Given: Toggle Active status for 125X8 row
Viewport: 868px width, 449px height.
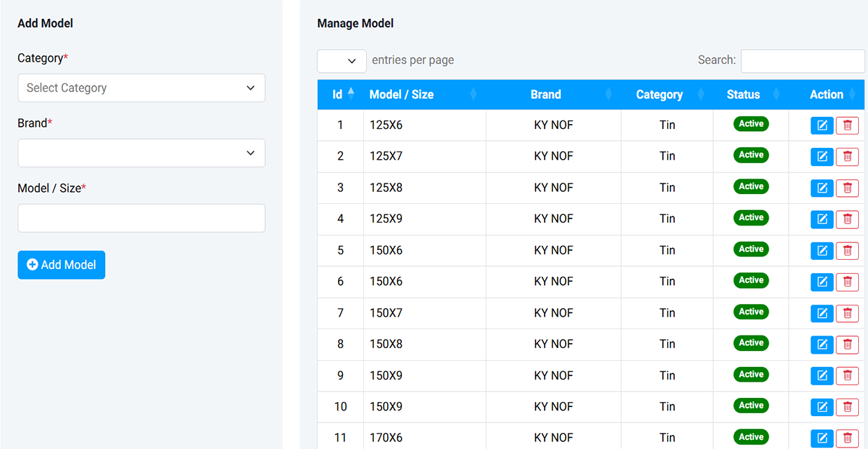Looking at the screenshot, I should pos(751,186).
